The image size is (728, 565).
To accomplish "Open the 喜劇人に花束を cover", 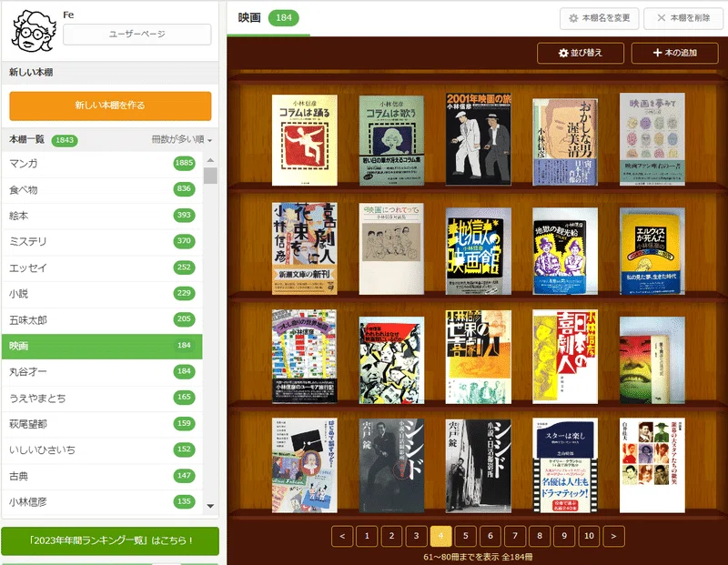I will (305, 248).
